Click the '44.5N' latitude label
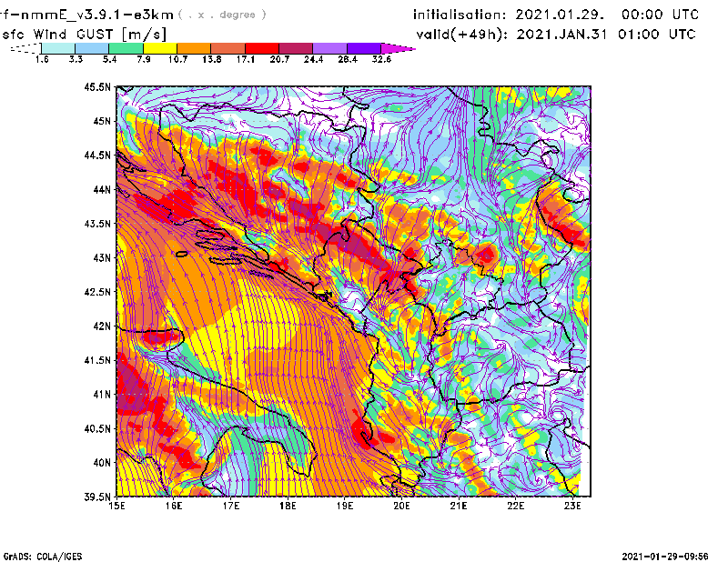 97,155
